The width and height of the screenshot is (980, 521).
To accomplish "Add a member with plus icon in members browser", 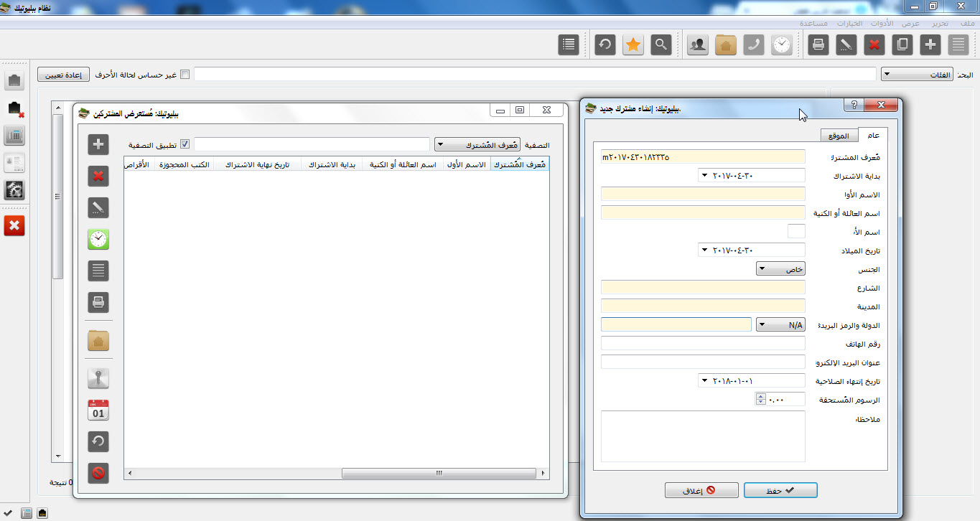I will (98, 144).
